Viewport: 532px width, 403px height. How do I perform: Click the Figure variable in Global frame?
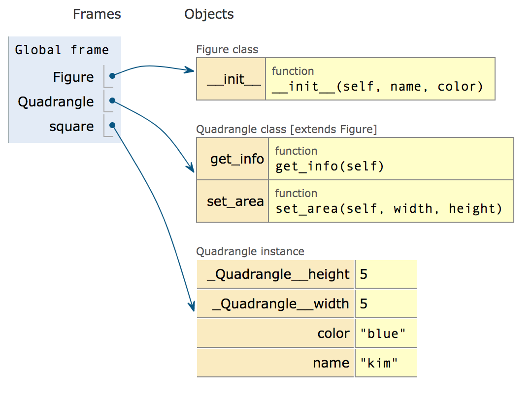pos(73,77)
